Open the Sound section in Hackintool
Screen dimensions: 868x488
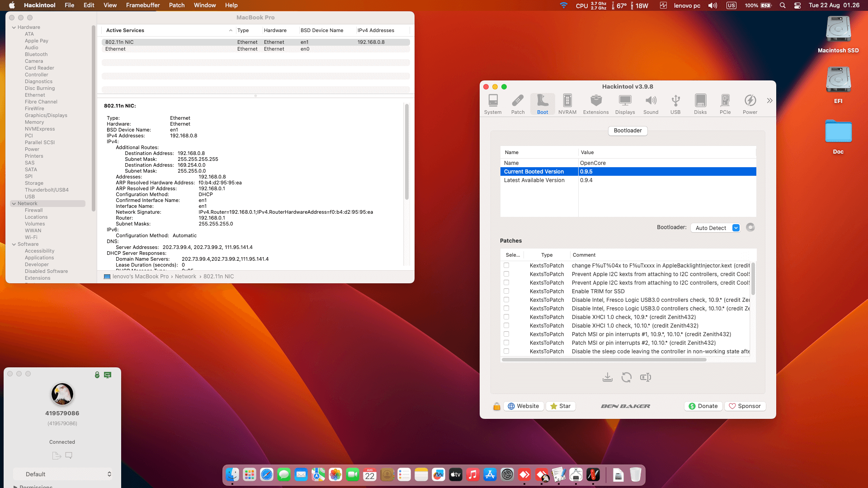click(x=651, y=104)
